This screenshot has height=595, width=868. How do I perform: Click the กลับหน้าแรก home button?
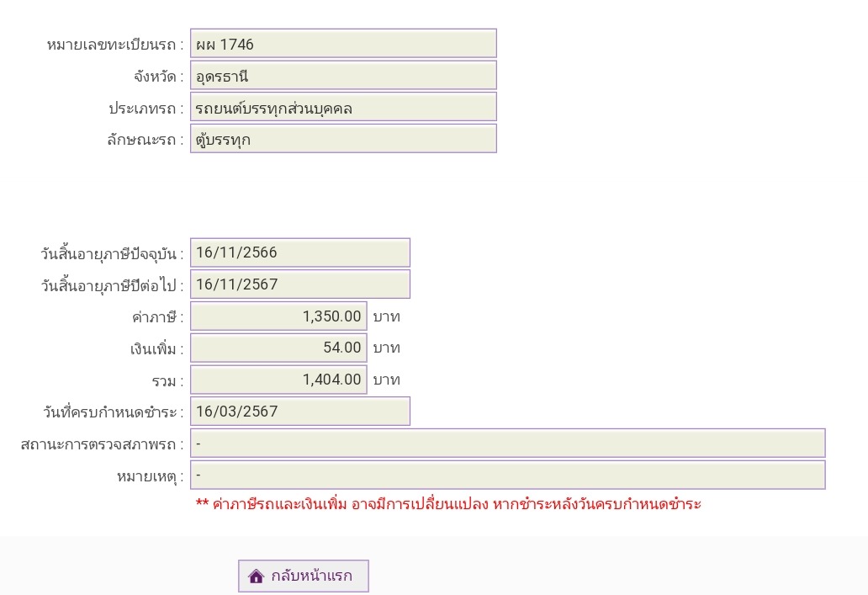tap(304, 576)
